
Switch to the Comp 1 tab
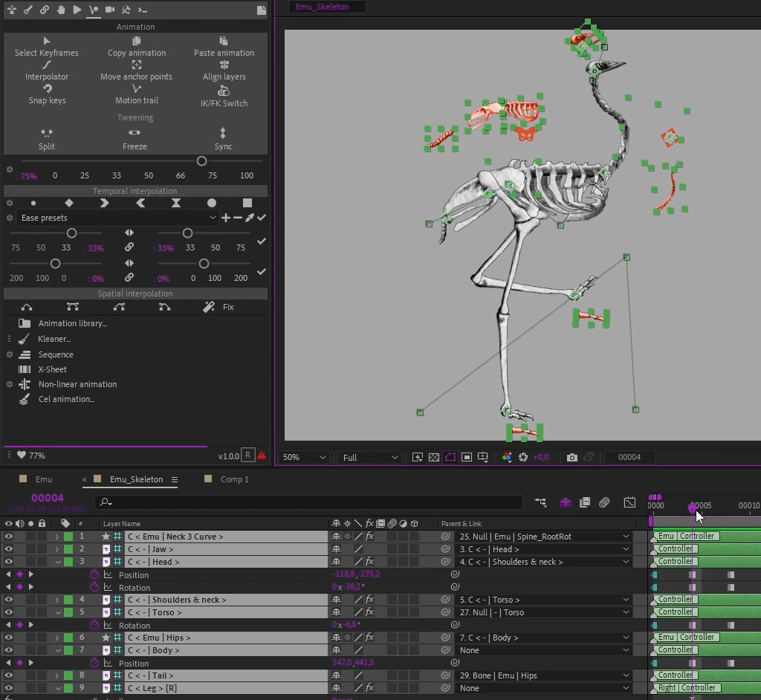[234, 479]
